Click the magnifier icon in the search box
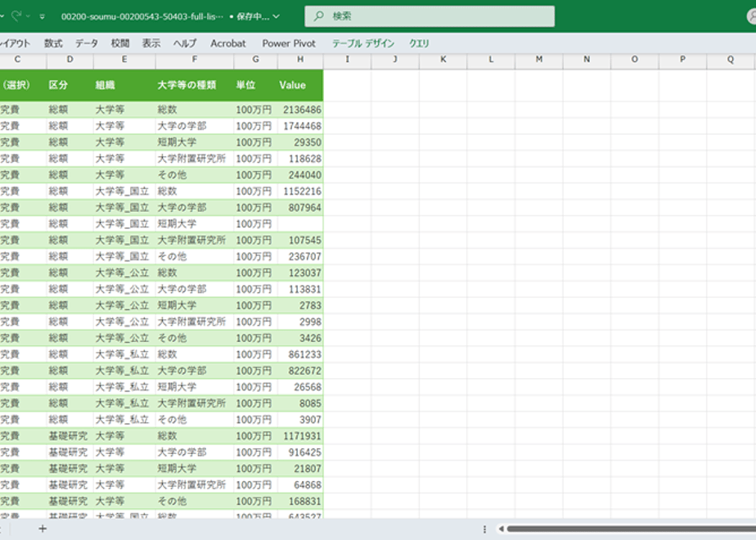This screenshot has width=756, height=540. point(319,16)
